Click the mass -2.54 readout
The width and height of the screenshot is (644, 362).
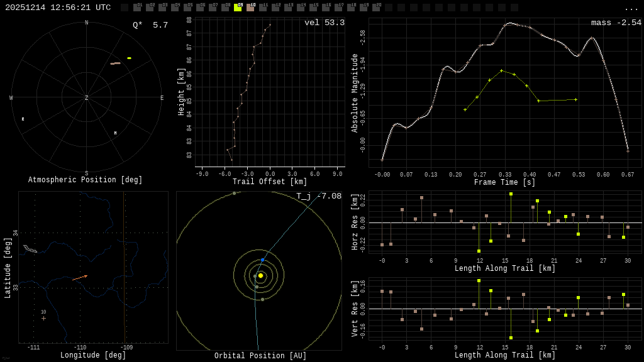[x=616, y=23]
